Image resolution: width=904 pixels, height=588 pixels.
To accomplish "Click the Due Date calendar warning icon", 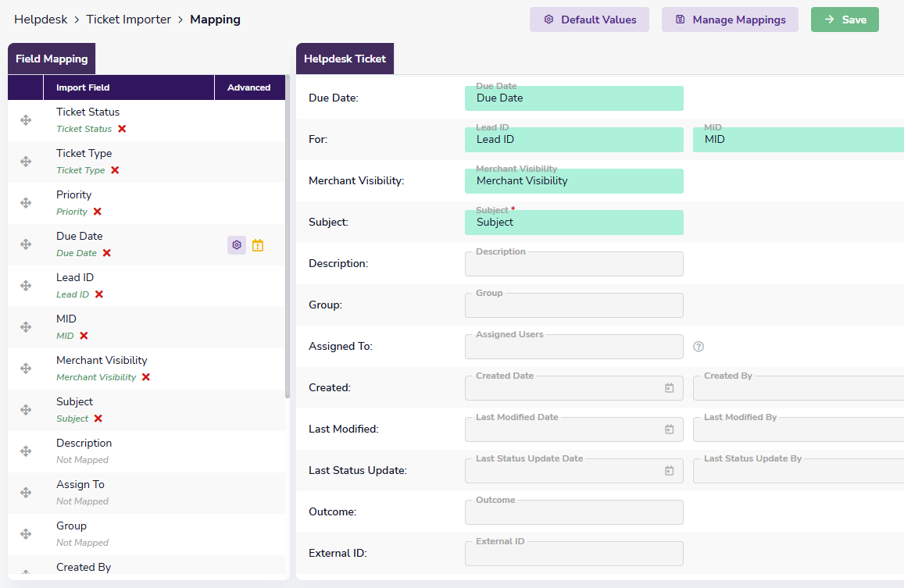I will (x=258, y=245).
